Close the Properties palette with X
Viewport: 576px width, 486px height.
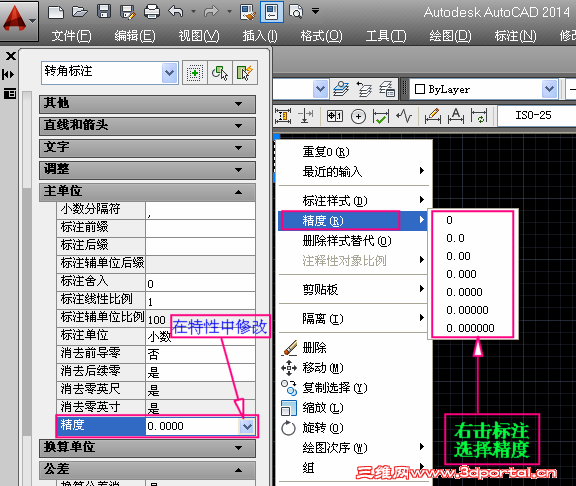coord(10,56)
